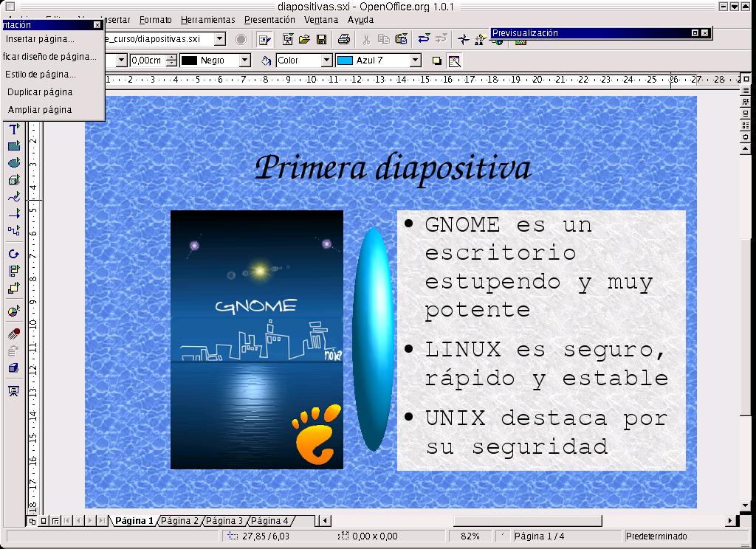
Task: Select the Text tool in left toolbar
Action: (x=13, y=129)
